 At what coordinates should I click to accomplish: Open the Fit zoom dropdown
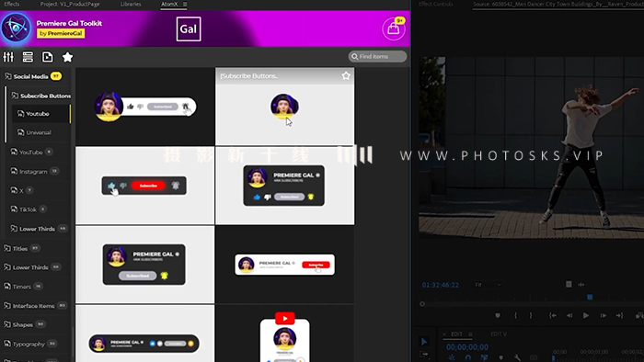click(488, 285)
